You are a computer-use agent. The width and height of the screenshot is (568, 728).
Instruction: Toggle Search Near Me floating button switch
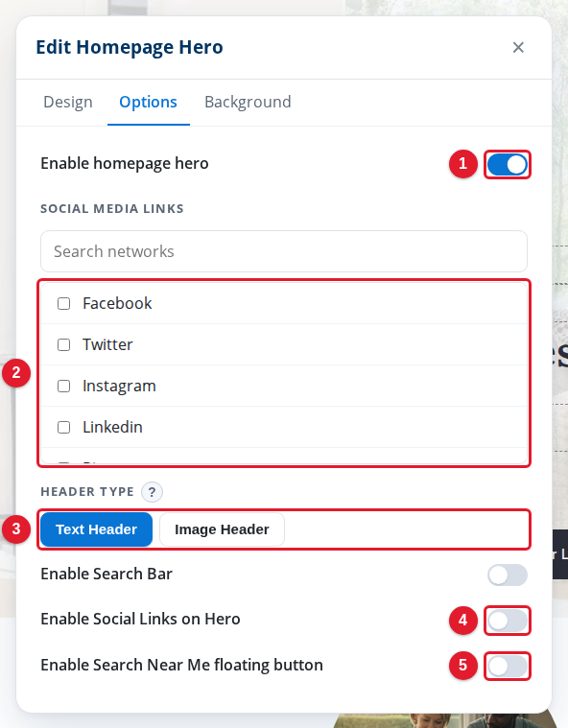508,667
